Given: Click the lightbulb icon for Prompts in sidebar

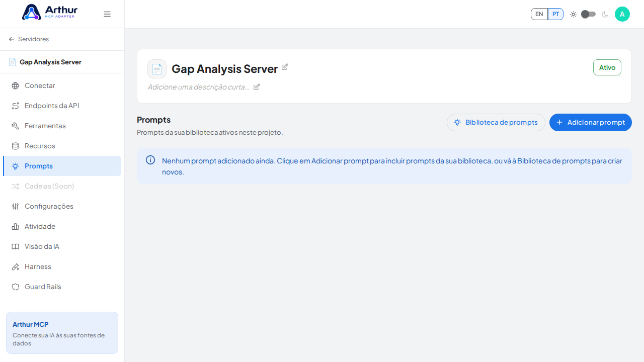Looking at the screenshot, I should 16,166.
